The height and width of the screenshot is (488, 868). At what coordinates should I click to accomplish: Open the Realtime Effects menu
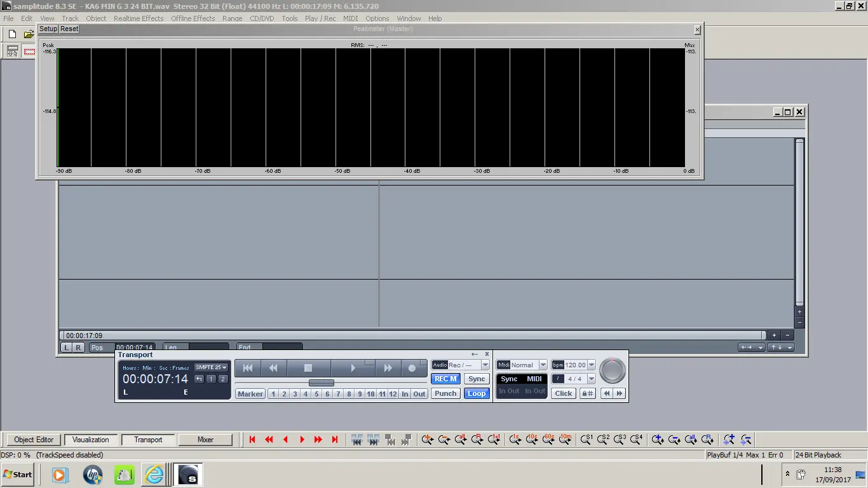(x=139, y=18)
